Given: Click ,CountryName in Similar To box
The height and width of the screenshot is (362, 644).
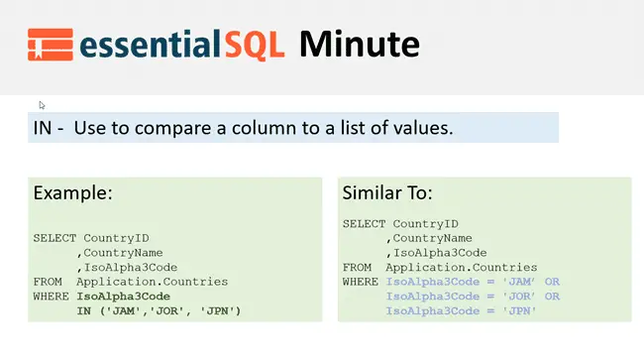Looking at the screenshot, I should (429, 238).
